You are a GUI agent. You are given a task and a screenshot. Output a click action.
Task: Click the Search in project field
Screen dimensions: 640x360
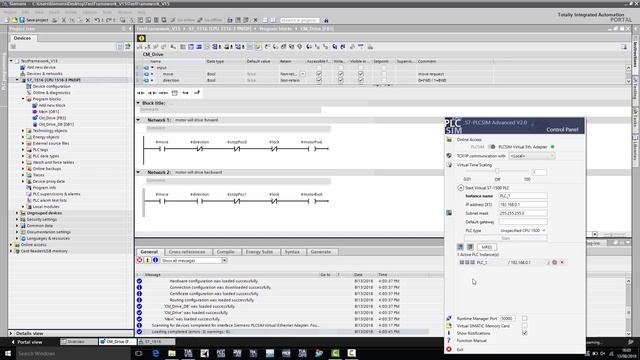(299, 20)
